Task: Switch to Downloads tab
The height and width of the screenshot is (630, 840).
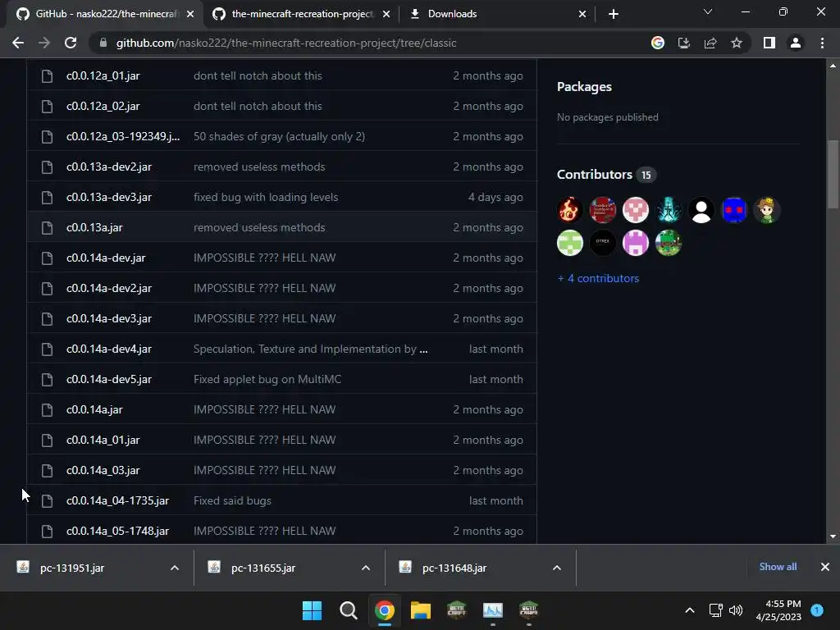Action: [x=497, y=14]
